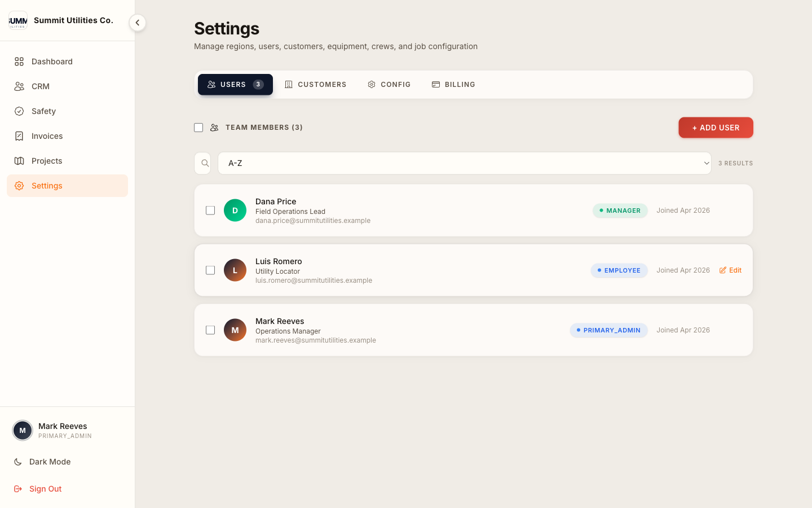The width and height of the screenshot is (812, 508).
Task: Open the Dashboard sidebar icon
Action: [19, 61]
